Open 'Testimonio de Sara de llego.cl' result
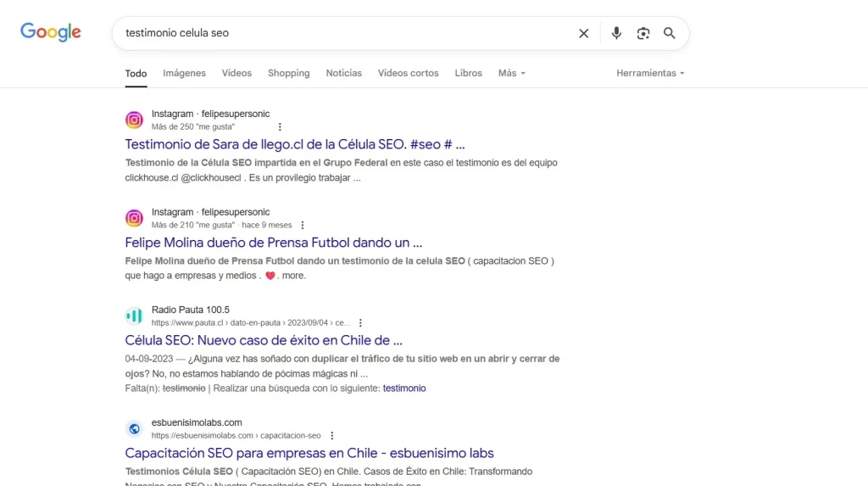Screen dimensions: 868x486 pos(295,144)
